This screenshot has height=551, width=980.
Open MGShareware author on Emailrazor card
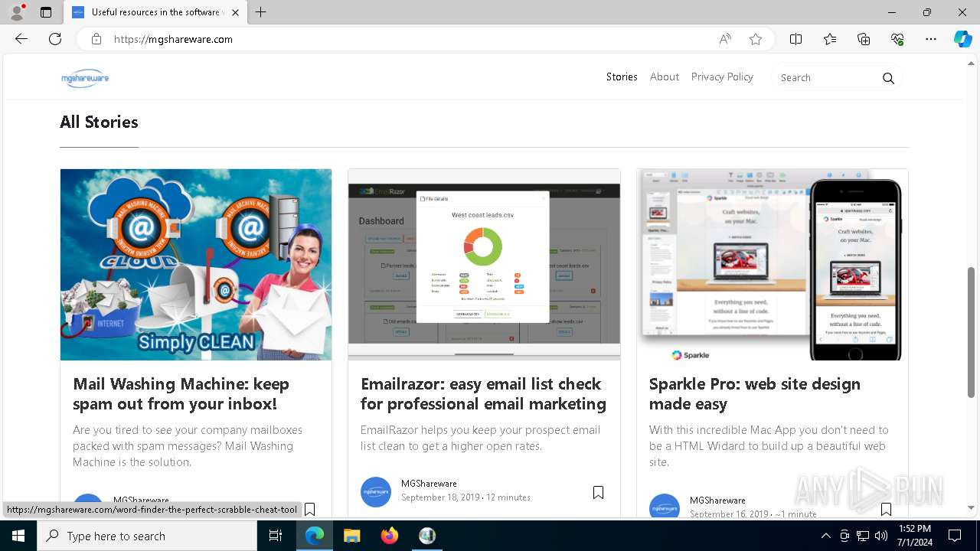click(x=429, y=484)
